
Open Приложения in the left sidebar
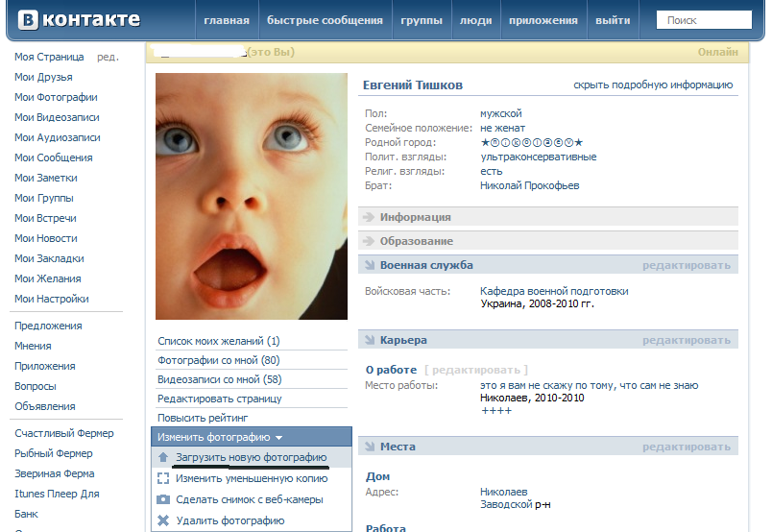45,366
